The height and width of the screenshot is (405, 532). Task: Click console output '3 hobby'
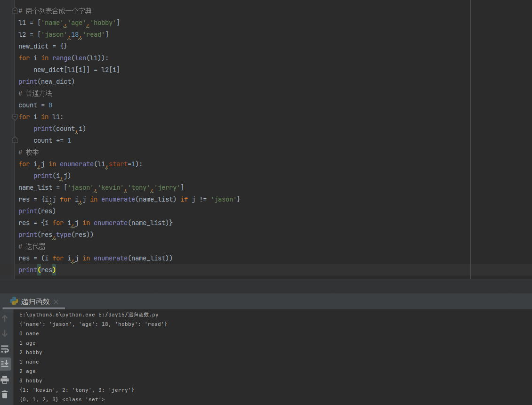click(31, 381)
